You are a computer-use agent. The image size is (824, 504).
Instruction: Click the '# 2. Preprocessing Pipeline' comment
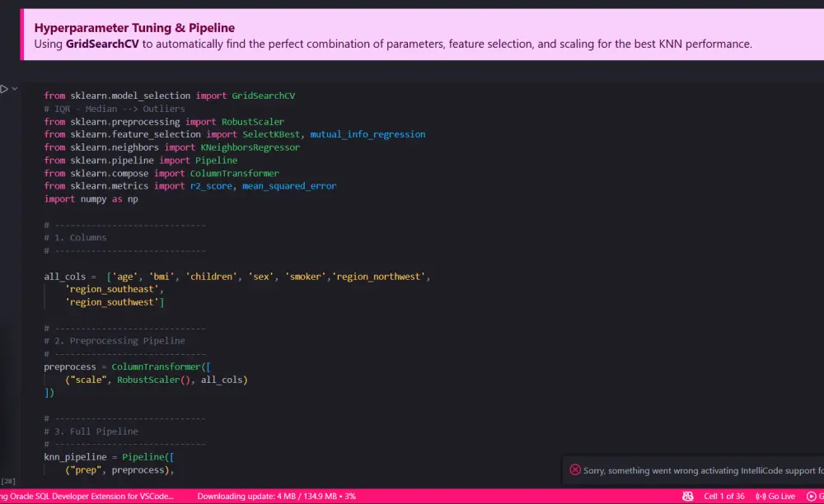115,341
